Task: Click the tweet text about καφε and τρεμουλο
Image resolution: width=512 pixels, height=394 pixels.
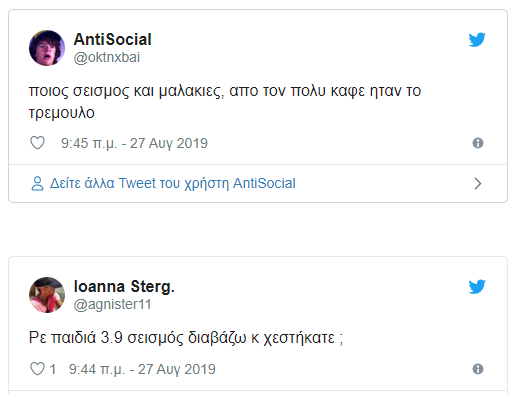Action: pyautogui.click(x=225, y=101)
